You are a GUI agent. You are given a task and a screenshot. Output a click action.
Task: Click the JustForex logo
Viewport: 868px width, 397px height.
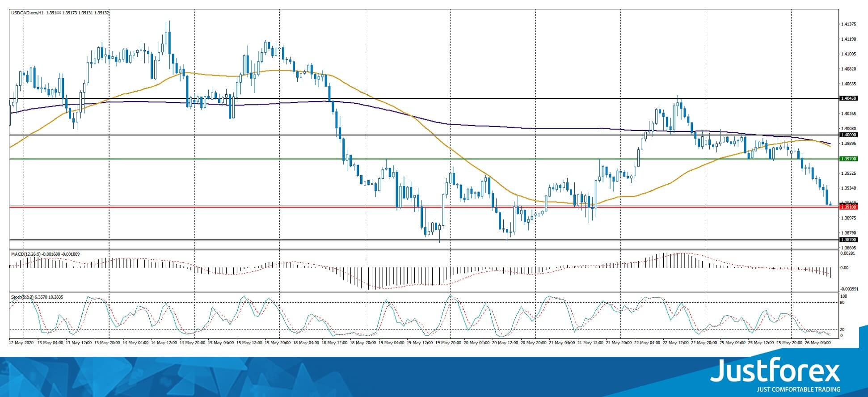775,370
